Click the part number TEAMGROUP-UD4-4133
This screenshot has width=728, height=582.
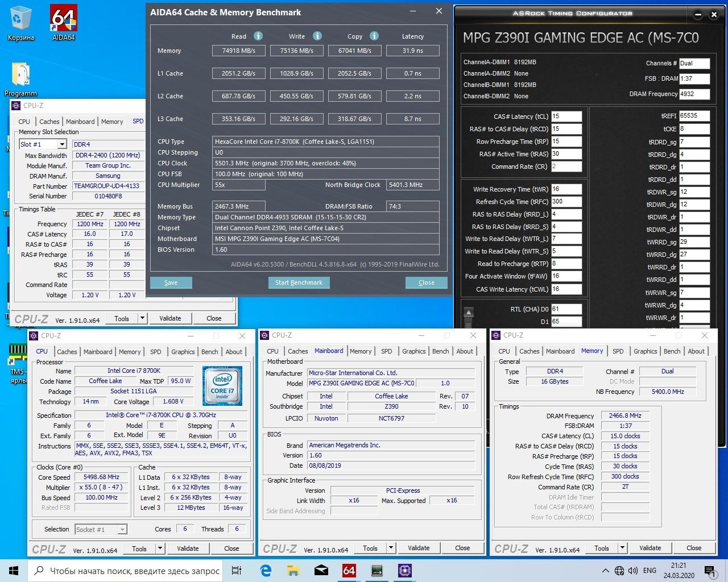(x=107, y=186)
